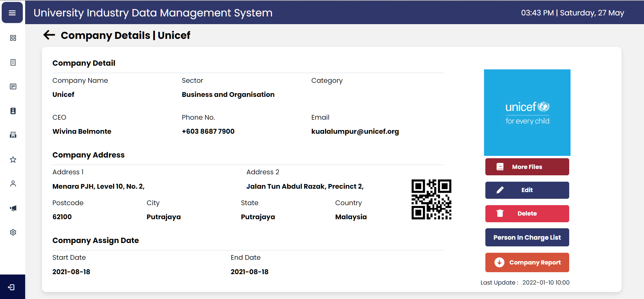Delete the Unicef company record
The image size is (644, 299).
point(527,214)
